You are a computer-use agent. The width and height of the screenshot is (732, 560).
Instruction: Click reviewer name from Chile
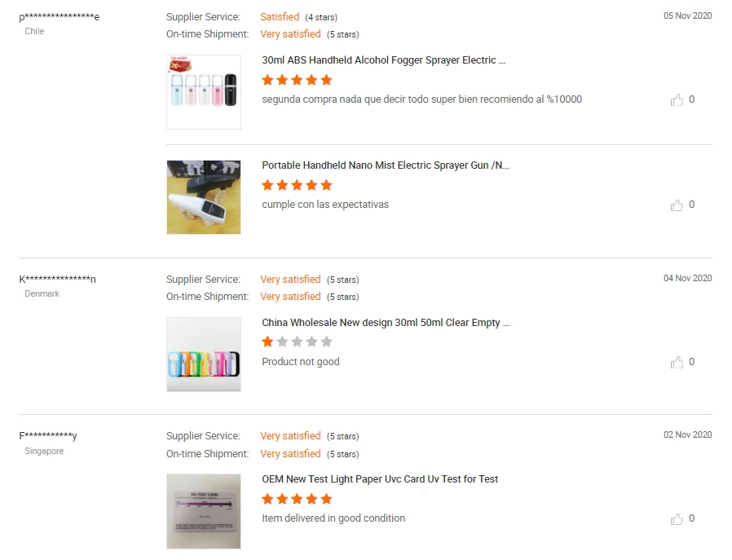(60, 17)
